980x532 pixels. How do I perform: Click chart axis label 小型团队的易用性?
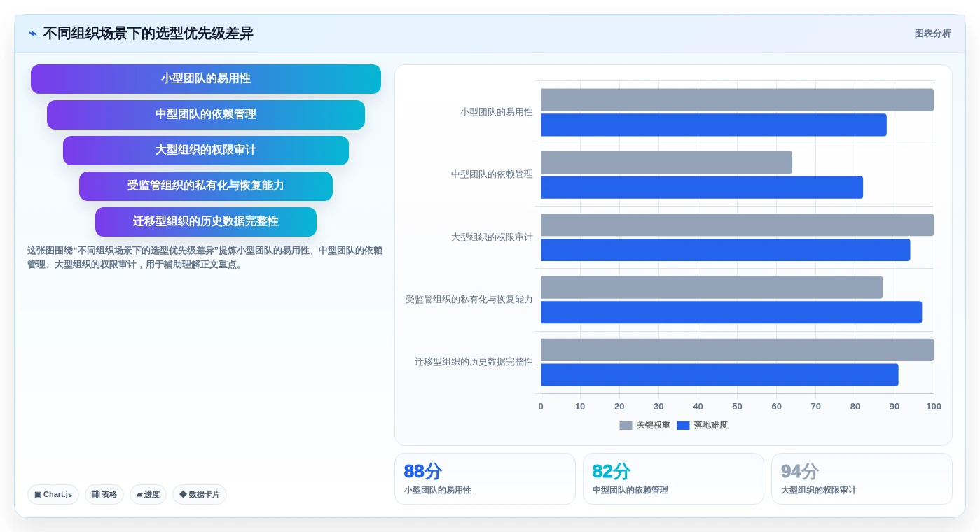(496, 112)
